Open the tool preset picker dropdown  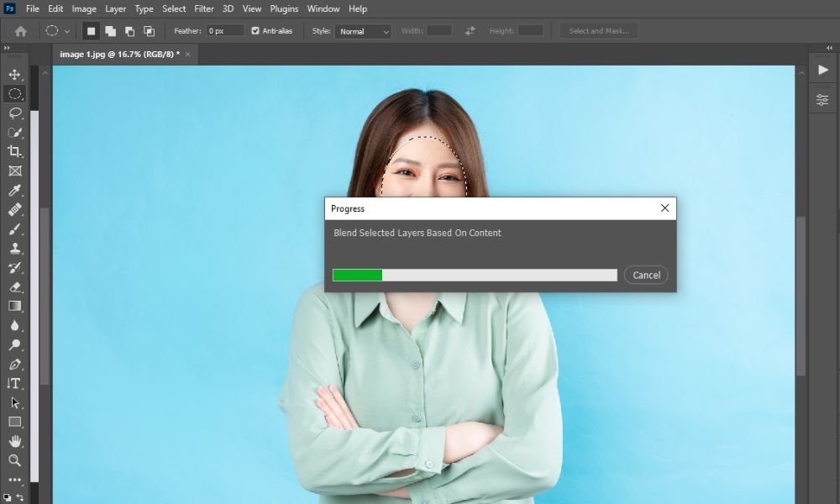pyautogui.click(x=67, y=32)
